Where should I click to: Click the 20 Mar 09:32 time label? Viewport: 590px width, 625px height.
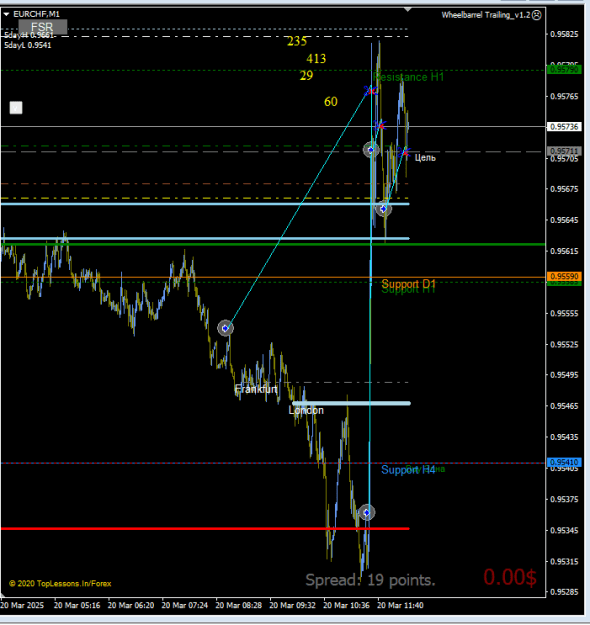[x=292, y=605]
